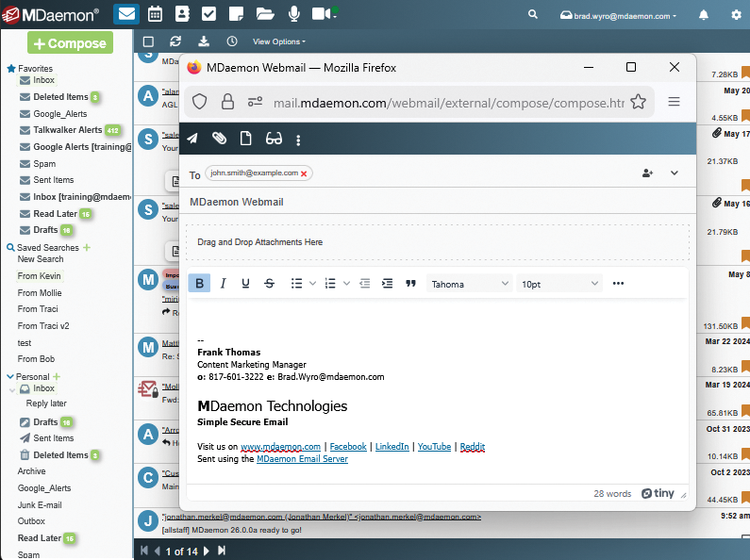Apply underline formatting
The height and width of the screenshot is (560, 750).
(x=246, y=284)
